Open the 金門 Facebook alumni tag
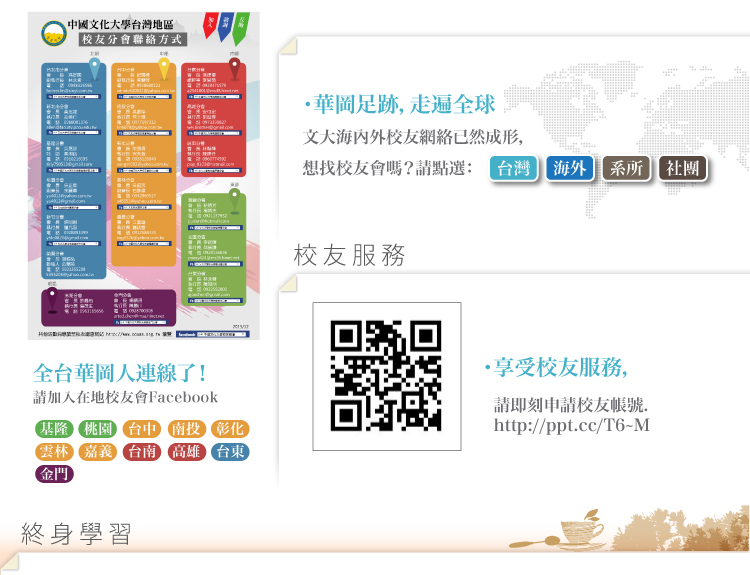Viewport: 750px width, 575px height. tap(54, 474)
